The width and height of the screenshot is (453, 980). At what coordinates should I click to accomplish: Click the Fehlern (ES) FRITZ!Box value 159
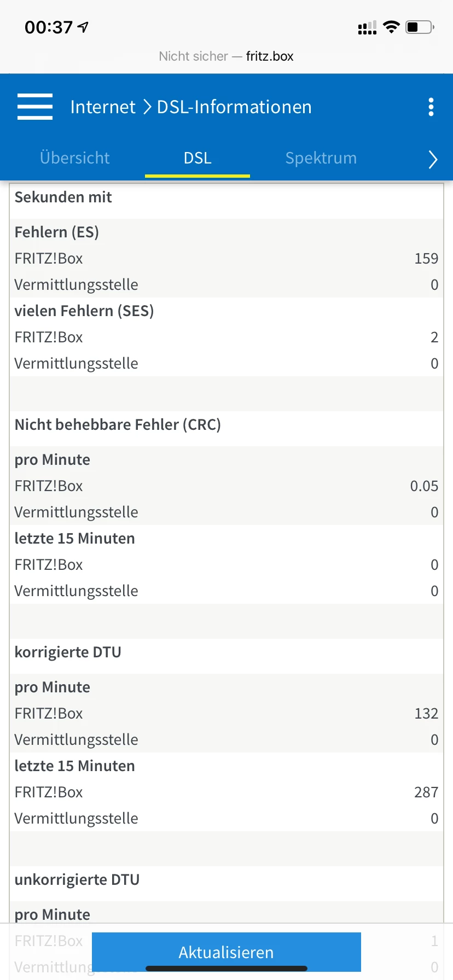coord(426,259)
